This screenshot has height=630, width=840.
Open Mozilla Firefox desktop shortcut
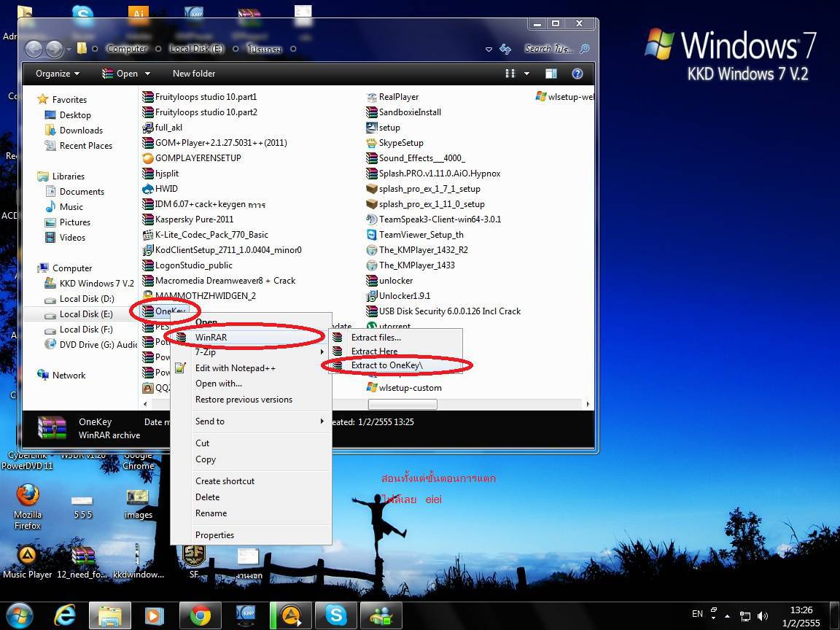(27, 507)
